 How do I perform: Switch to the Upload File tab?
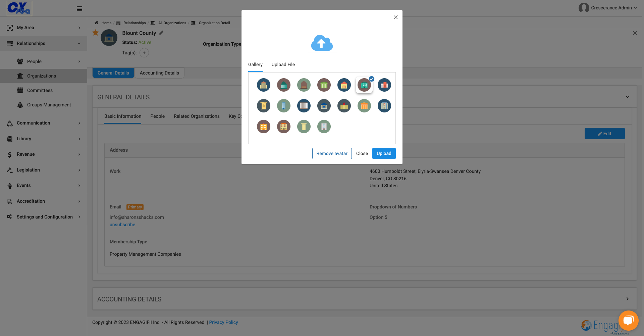click(283, 64)
